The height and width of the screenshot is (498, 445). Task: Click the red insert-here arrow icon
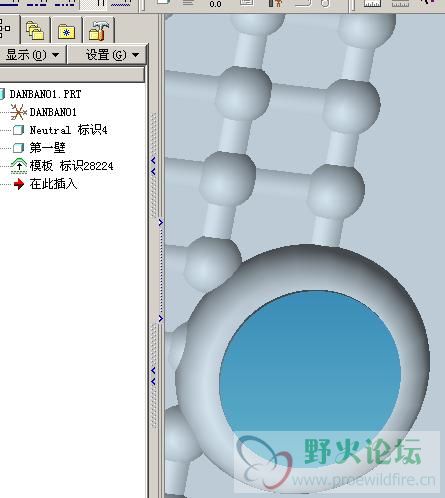[x=19, y=184]
